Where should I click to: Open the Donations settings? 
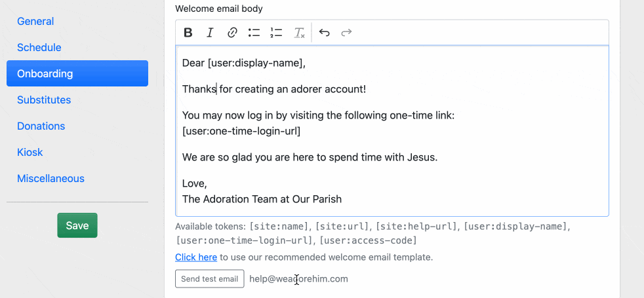point(41,126)
